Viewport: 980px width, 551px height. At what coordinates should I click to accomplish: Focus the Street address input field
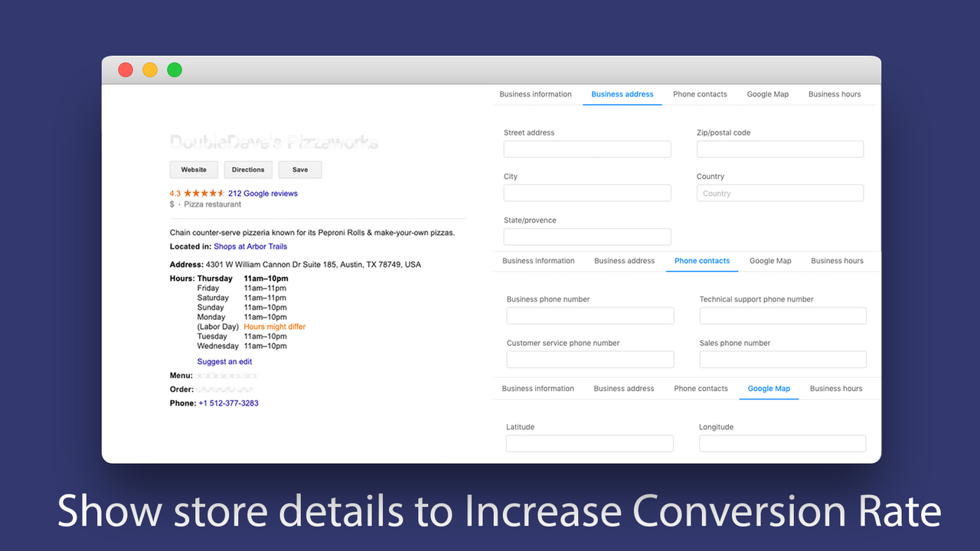click(587, 149)
